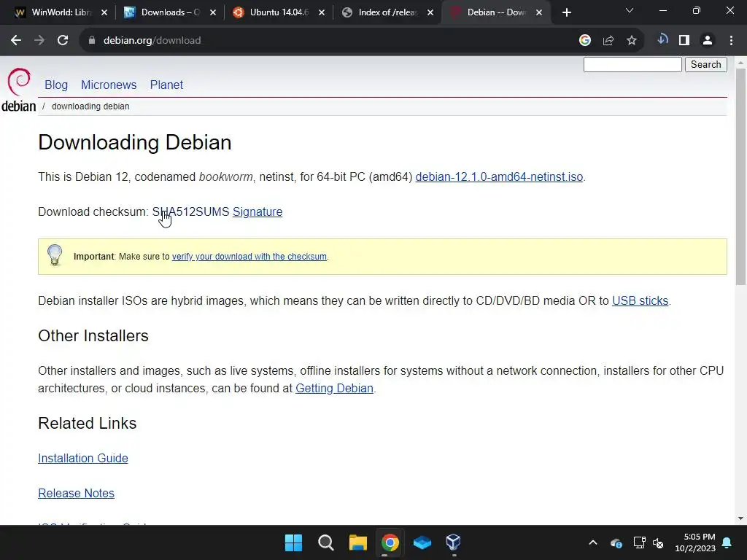The height and width of the screenshot is (560, 747).
Task: Close the Debian download tab
Action: point(539,13)
